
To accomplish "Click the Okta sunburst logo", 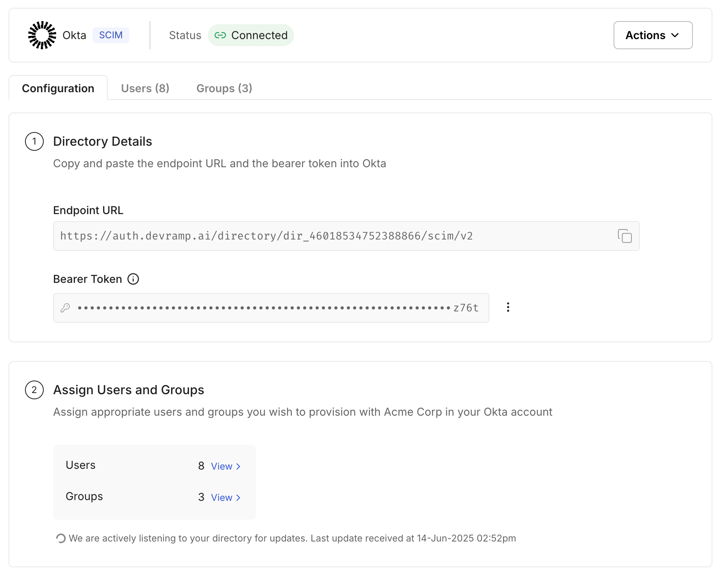I will pyautogui.click(x=42, y=35).
